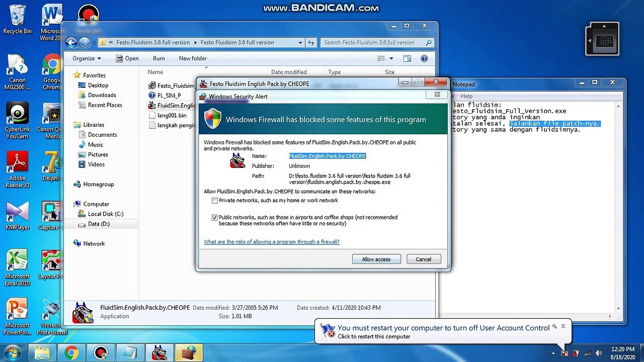Refresh the Explorer folder view
Screen dimensions: 644x362
311,43
